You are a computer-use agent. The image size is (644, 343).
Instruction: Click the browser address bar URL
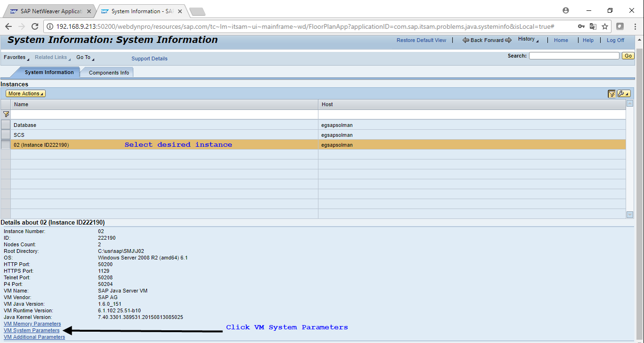[305, 26]
